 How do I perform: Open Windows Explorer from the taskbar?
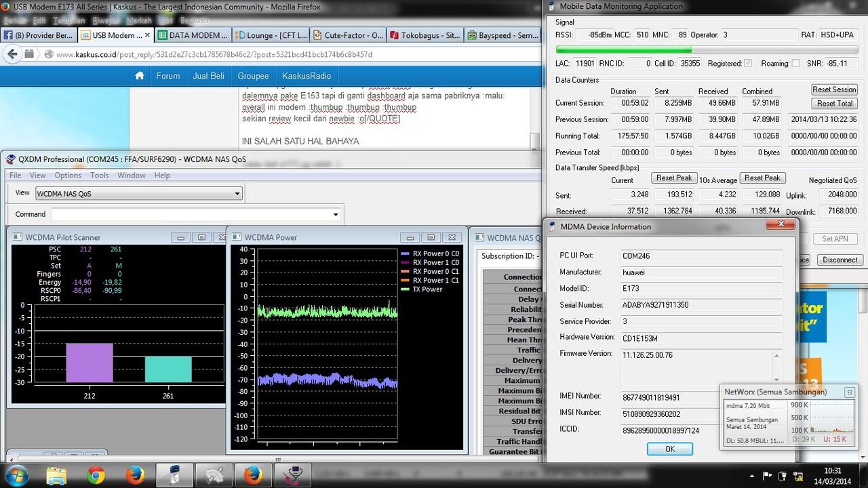[x=57, y=475]
